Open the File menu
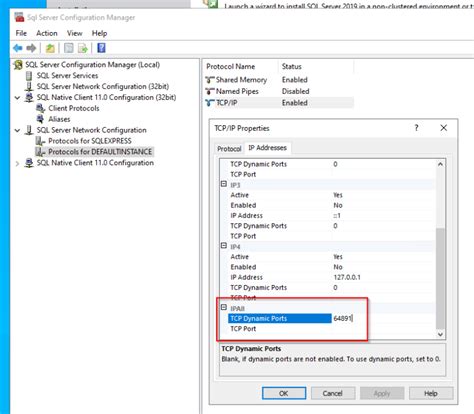The height and width of the screenshot is (414, 474). tap(21, 33)
